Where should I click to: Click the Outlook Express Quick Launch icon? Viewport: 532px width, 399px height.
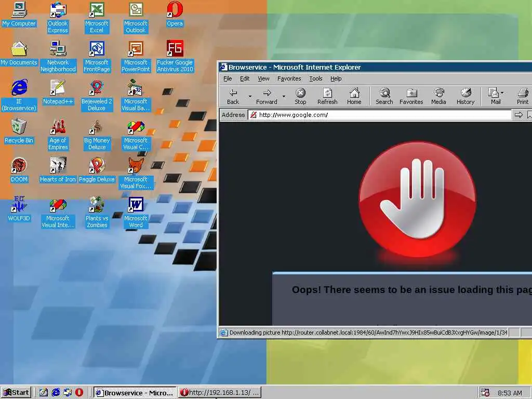click(68, 393)
